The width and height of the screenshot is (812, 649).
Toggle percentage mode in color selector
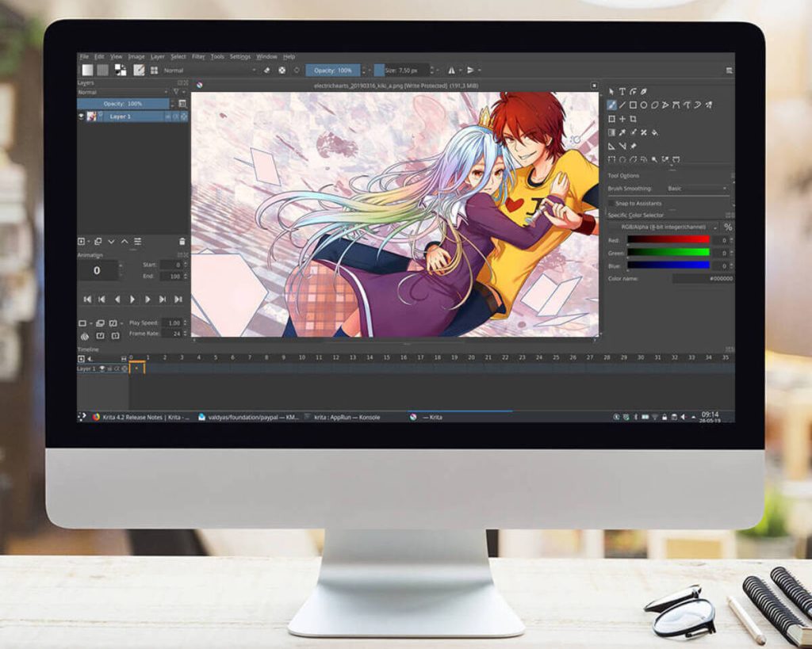[x=728, y=227]
